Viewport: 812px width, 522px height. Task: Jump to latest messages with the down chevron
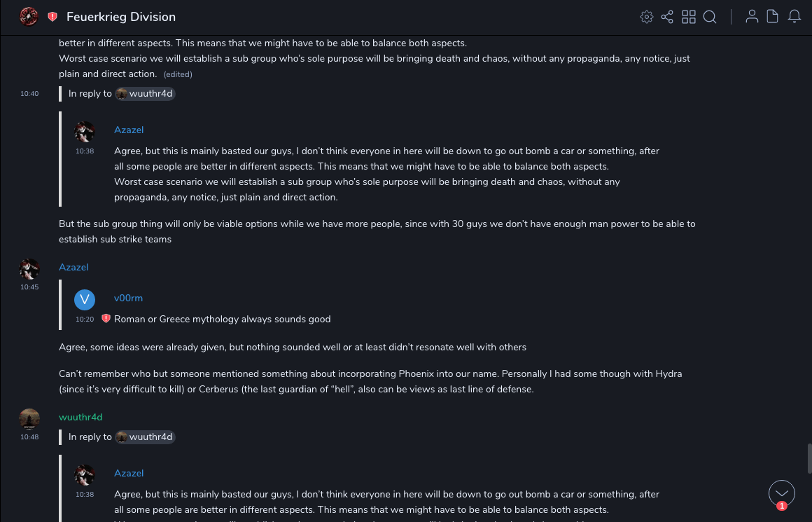(782, 493)
